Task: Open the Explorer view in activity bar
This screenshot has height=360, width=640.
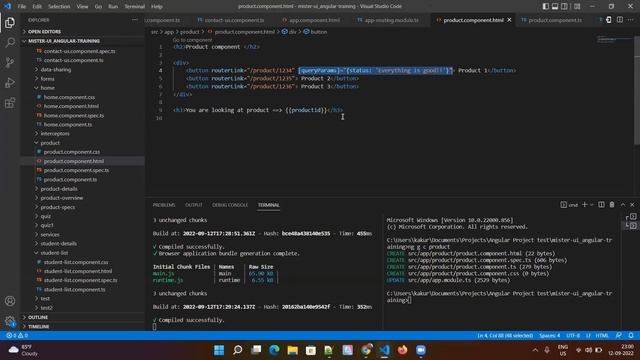Action: (x=10, y=22)
